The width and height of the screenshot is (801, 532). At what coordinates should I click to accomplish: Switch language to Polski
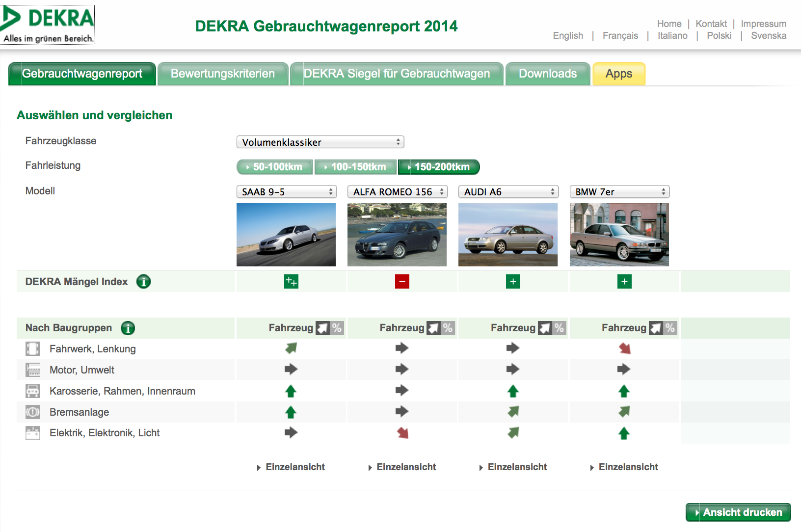(719, 36)
